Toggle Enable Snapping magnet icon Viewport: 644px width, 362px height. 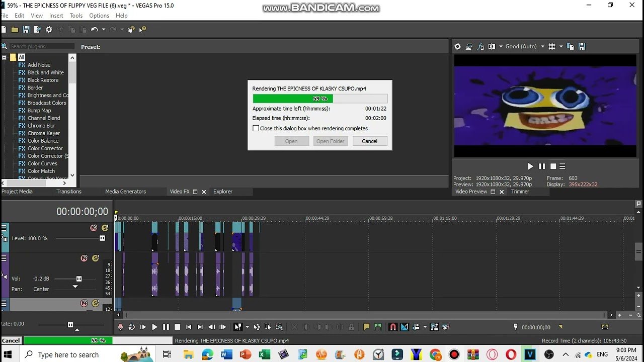393,327
